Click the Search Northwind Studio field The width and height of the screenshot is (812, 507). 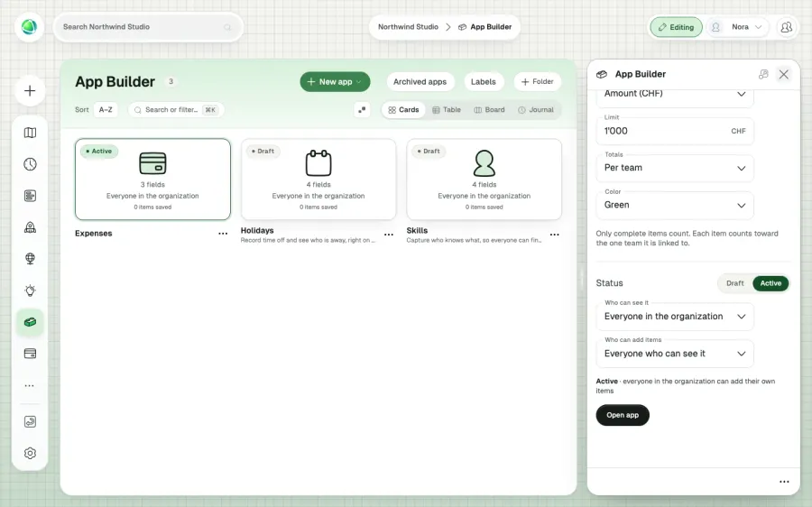click(148, 27)
